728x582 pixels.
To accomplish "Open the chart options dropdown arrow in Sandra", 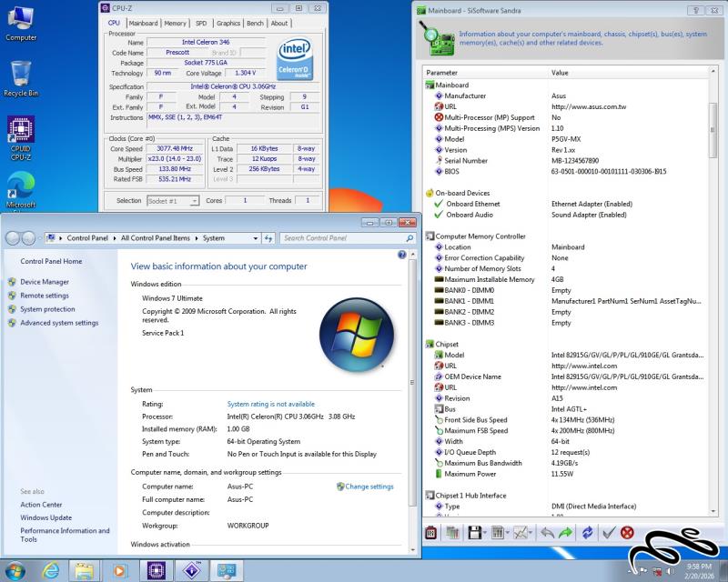I will point(531,533).
